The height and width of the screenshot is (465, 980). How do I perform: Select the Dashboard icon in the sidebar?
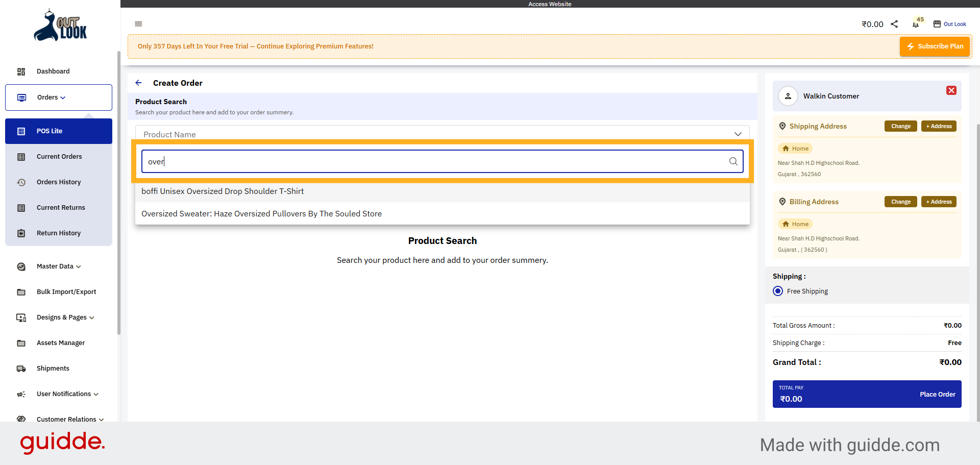[21, 71]
